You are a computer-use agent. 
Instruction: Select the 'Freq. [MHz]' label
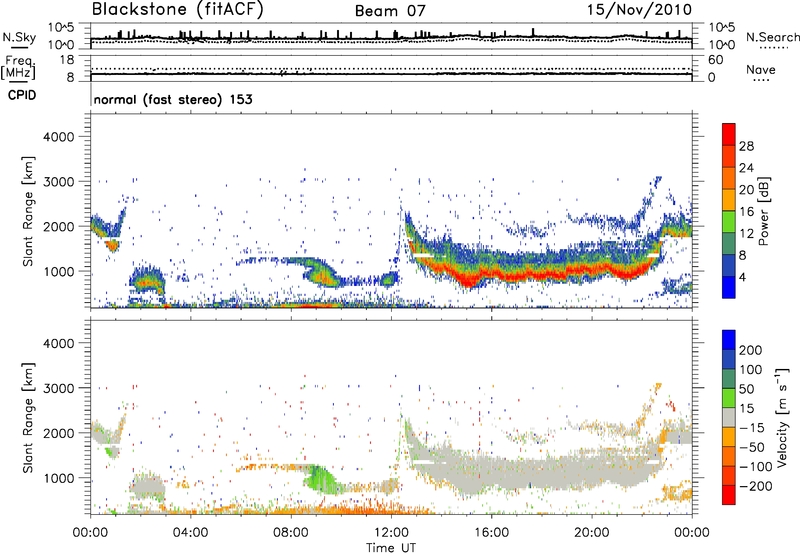(18, 67)
